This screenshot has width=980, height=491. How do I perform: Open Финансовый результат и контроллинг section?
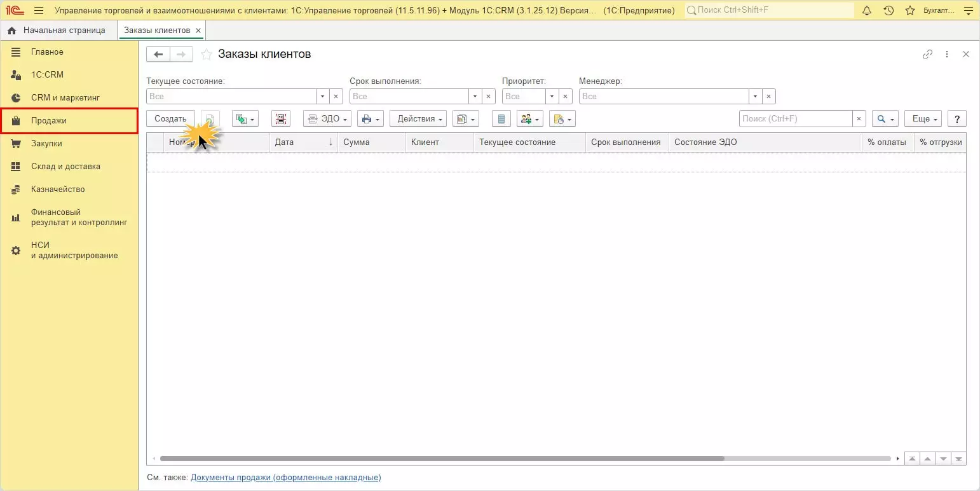coord(69,218)
